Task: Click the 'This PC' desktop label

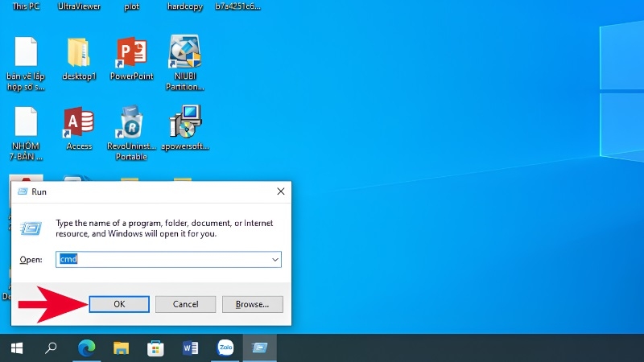Action: (x=26, y=6)
